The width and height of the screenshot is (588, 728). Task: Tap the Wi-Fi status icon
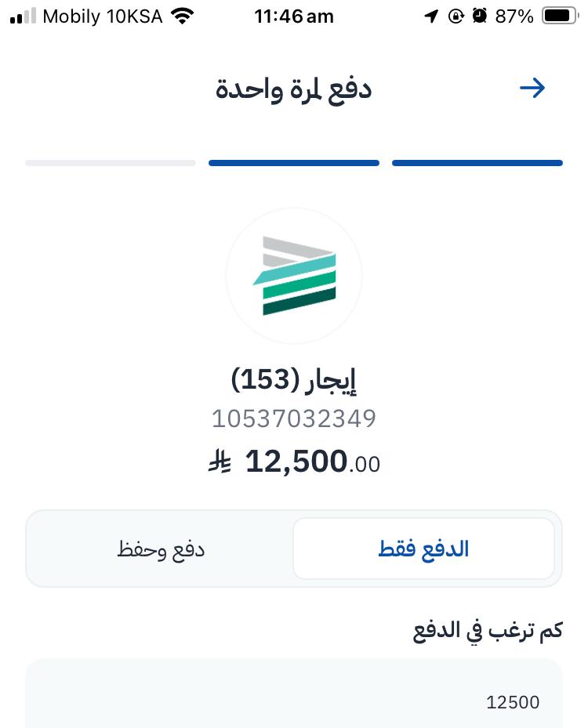click(x=183, y=16)
